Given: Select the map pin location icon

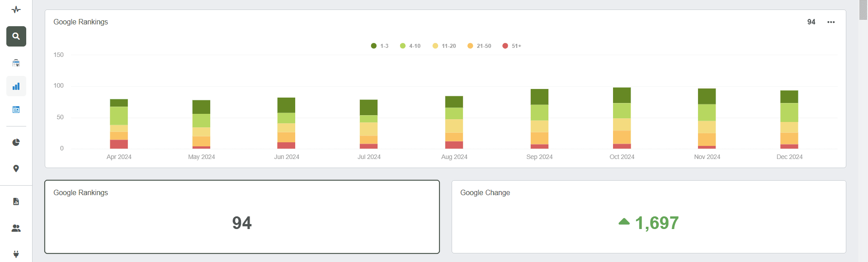Looking at the screenshot, I should (x=16, y=168).
